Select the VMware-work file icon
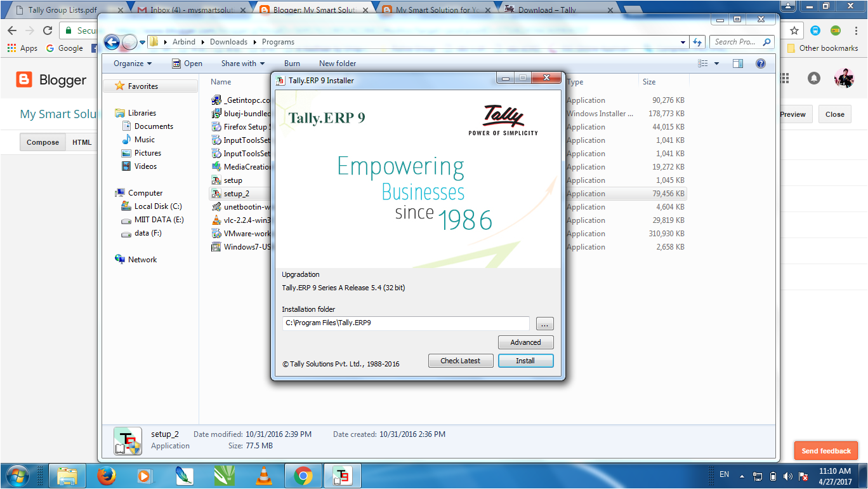Viewport: 868px width, 489px height. coord(217,234)
